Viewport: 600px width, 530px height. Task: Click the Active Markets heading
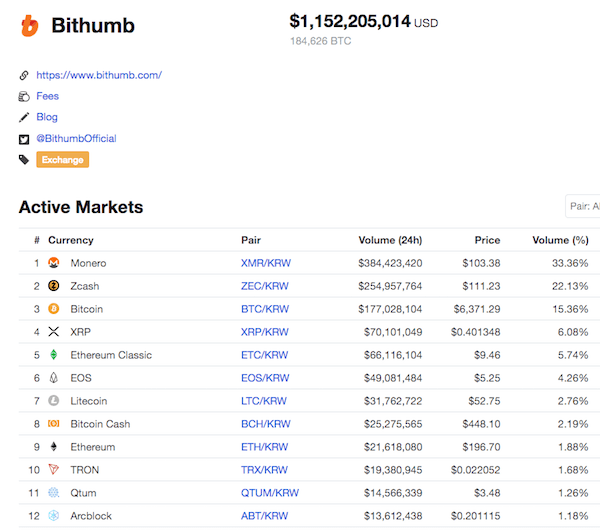click(81, 207)
